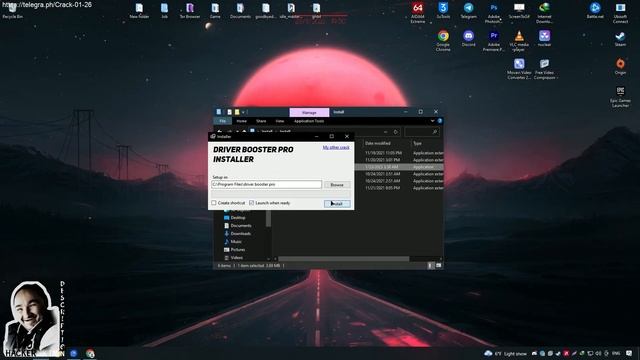Open the Recycle Bin
This screenshot has width=640, height=360.
(12, 11)
